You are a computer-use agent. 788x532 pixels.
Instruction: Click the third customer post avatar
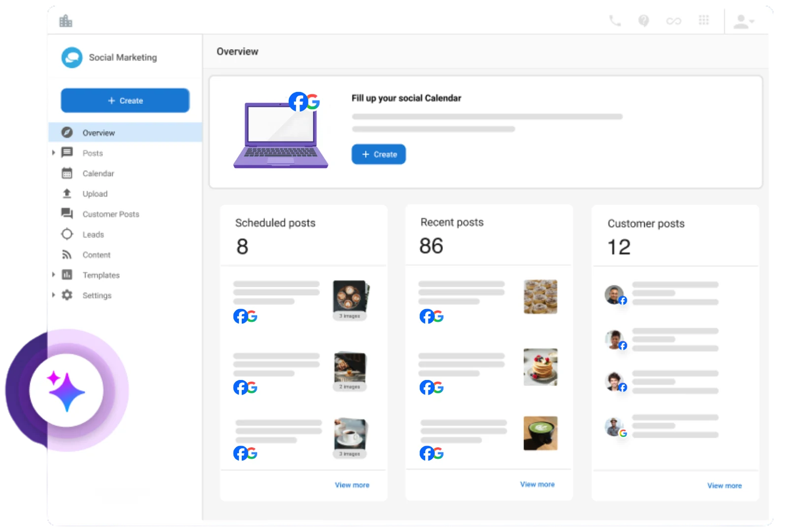click(614, 381)
